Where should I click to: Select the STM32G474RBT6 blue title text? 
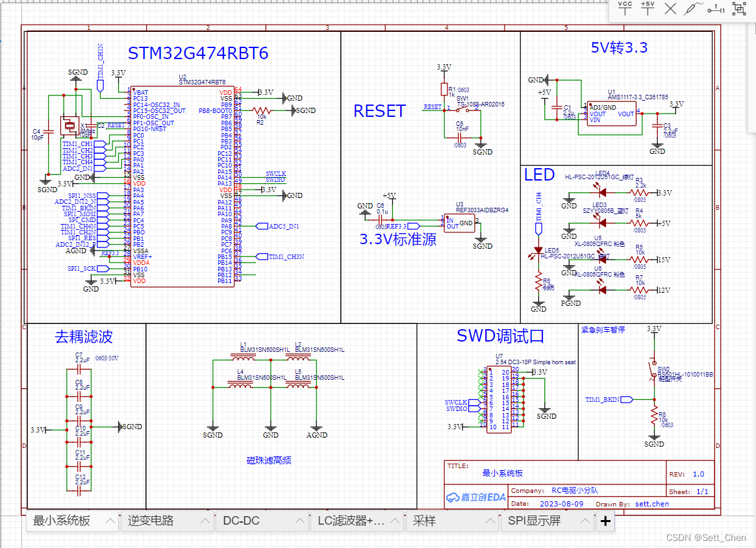click(197, 53)
